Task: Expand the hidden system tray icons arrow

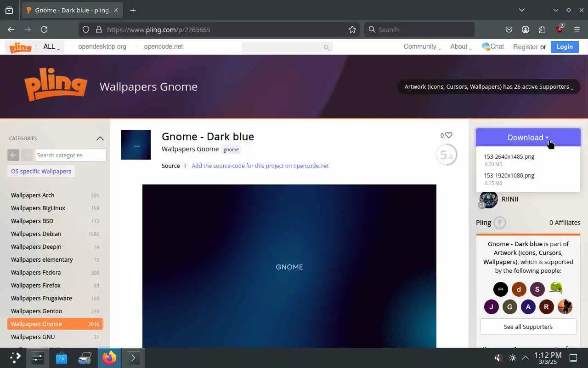Action: tap(526, 358)
